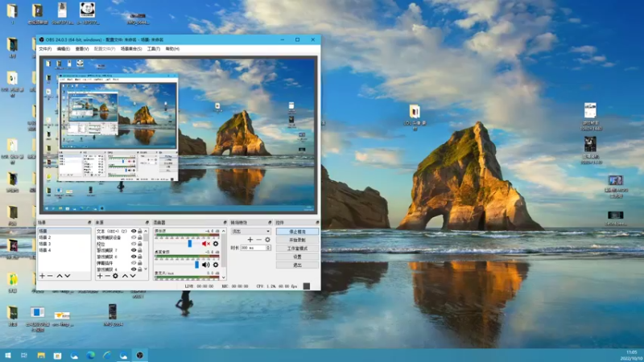Hide the 游戏捕获 6 source

point(134,257)
